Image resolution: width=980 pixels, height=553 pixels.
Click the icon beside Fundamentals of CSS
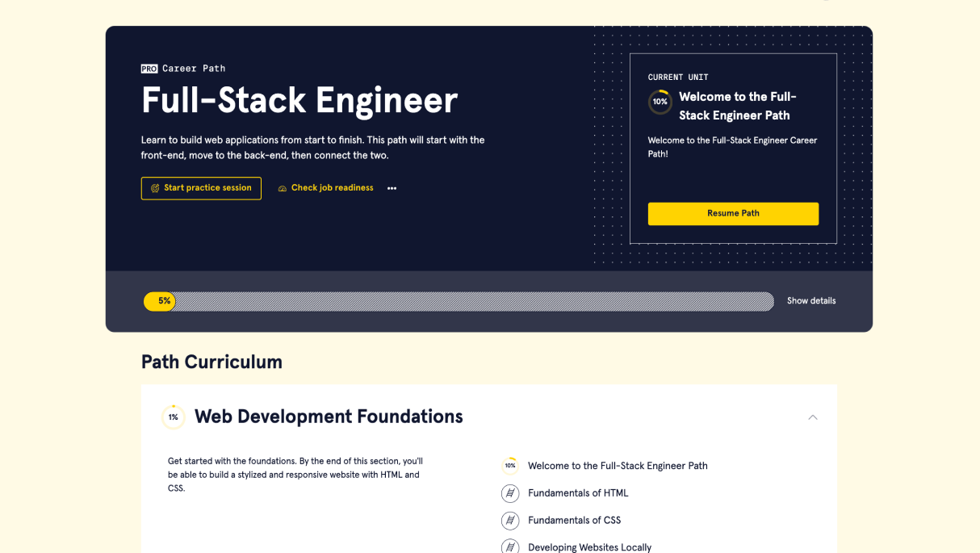(x=510, y=521)
